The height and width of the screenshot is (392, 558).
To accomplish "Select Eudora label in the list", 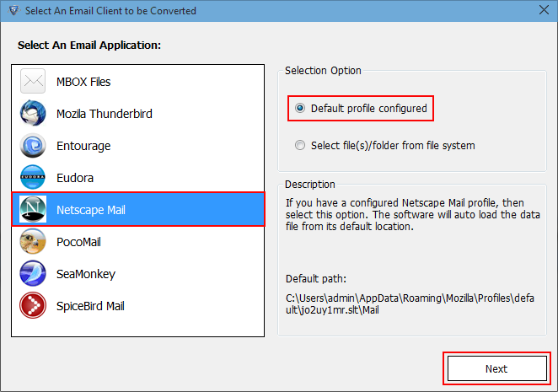I will point(75,178).
